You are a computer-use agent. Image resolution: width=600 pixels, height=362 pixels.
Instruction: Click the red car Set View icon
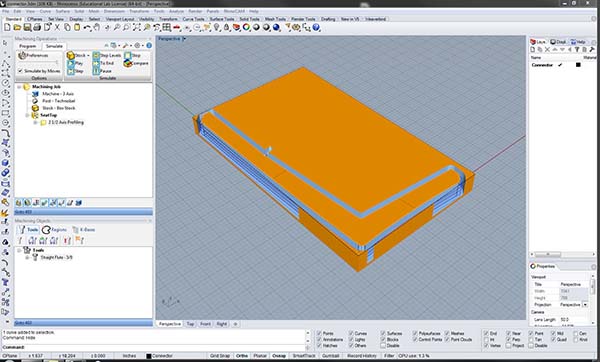176,27
